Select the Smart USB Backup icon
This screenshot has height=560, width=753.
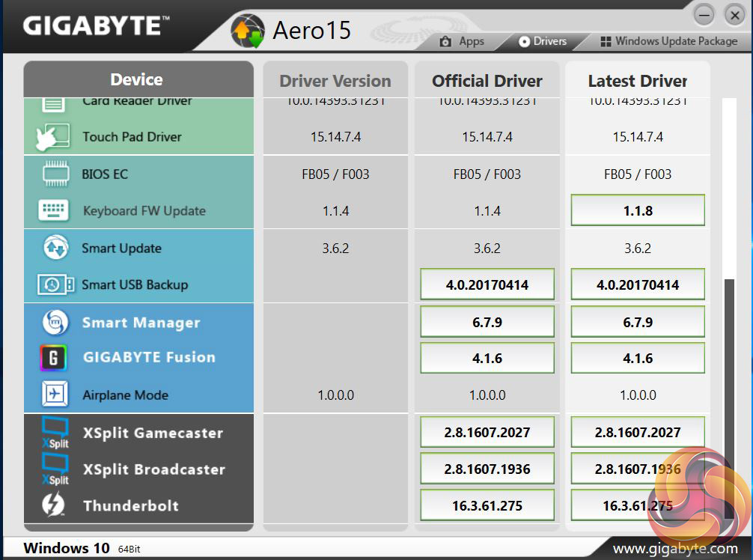[55, 284]
